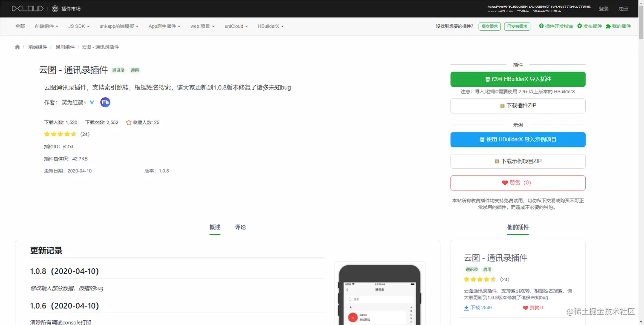Click the 通用 tag in the sidebar card

click(x=487, y=270)
